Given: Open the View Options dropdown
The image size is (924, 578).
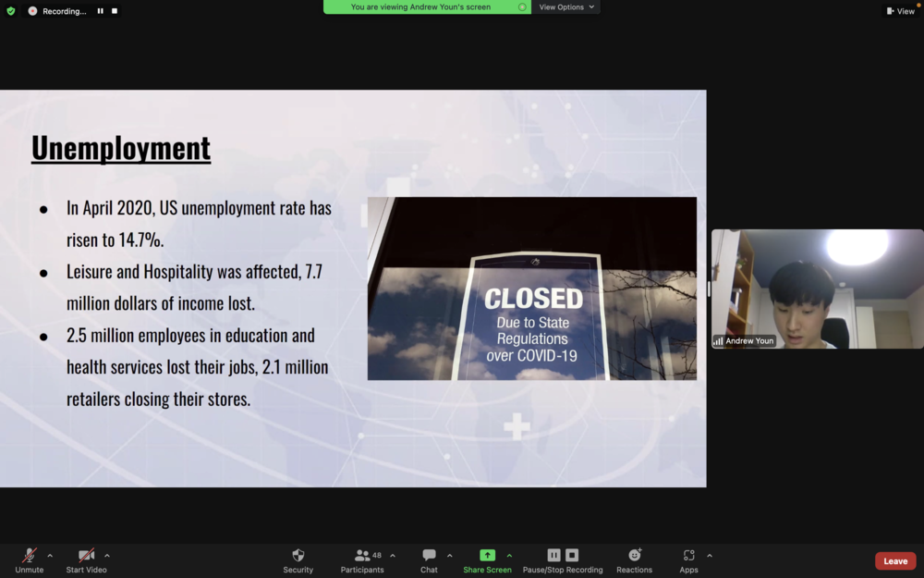Looking at the screenshot, I should (x=565, y=7).
